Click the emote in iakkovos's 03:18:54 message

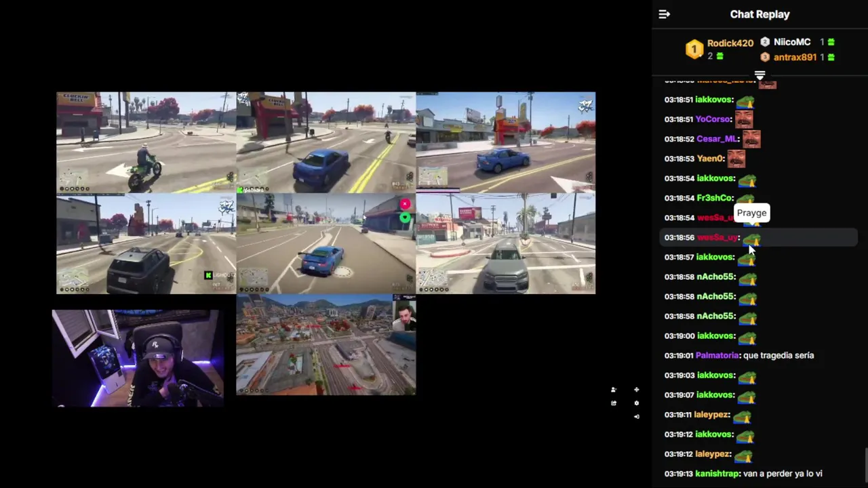746,180
